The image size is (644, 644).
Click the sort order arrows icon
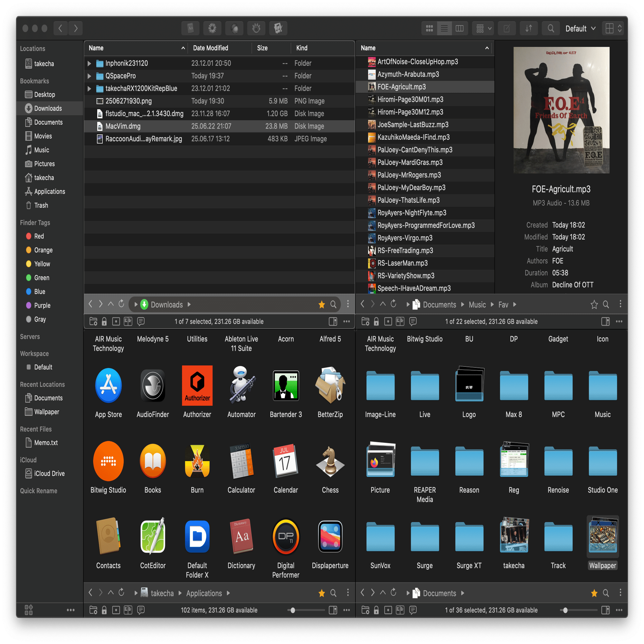click(529, 28)
